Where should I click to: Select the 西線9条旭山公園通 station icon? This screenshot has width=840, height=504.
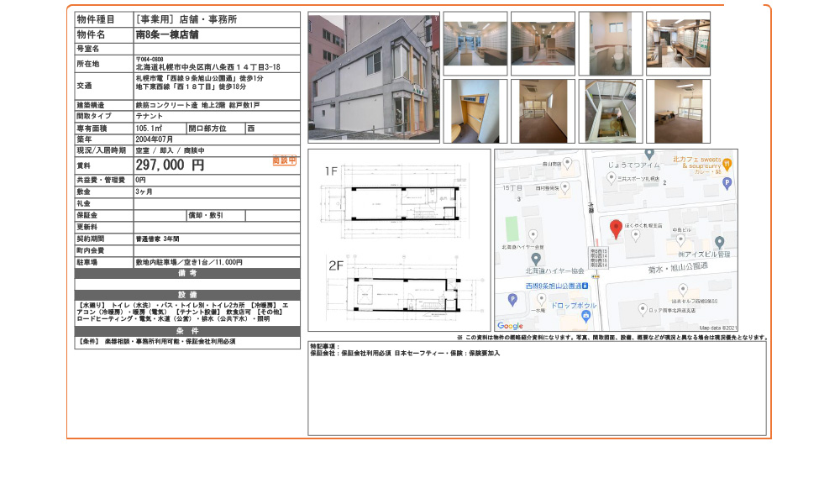[x=585, y=286]
